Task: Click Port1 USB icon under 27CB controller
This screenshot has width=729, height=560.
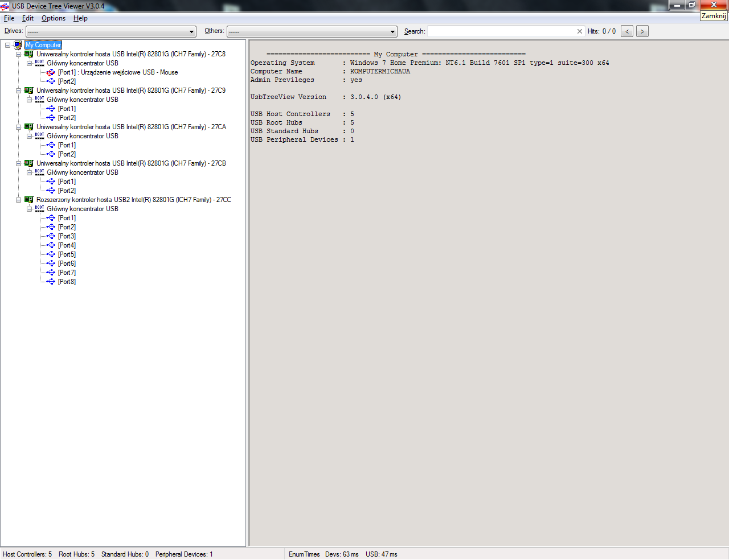Action: 51,182
